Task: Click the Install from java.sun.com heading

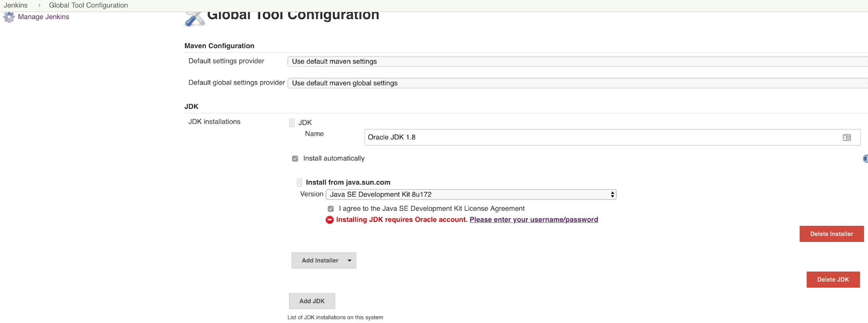Action: tap(348, 183)
